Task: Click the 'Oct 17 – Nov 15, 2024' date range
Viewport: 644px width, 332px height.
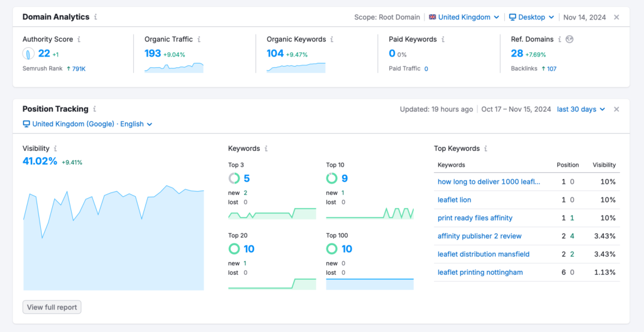Action: point(516,109)
